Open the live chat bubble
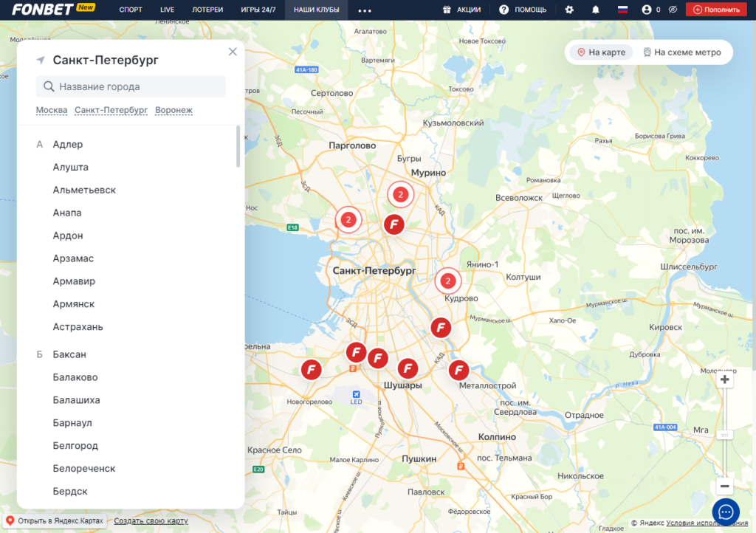The width and height of the screenshot is (756, 533). [x=726, y=512]
